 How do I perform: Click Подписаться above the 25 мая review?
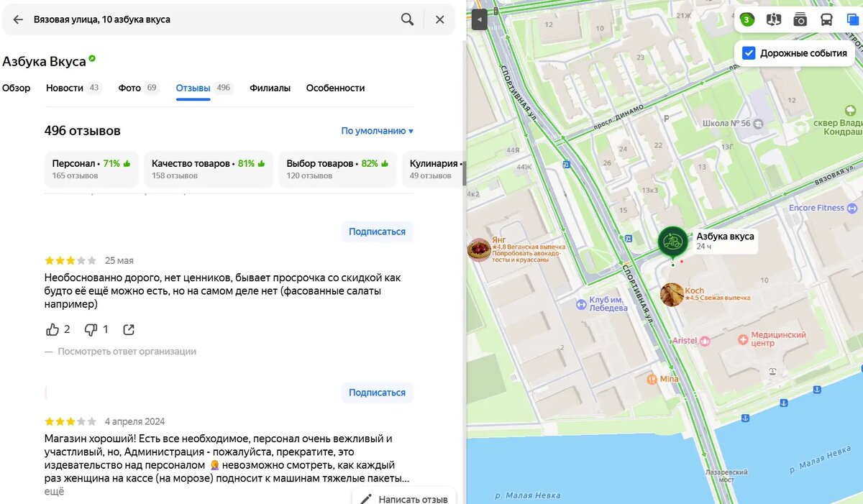tap(377, 232)
